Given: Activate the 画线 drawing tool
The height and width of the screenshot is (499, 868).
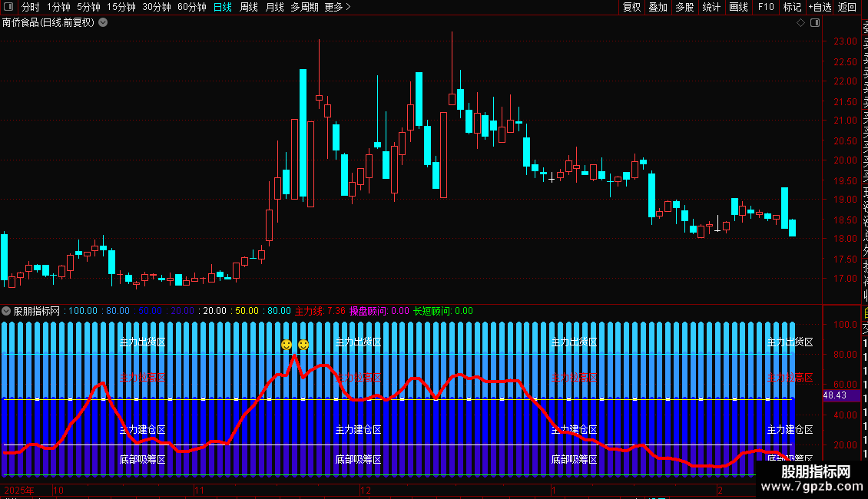Looking at the screenshot, I should (738, 7).
